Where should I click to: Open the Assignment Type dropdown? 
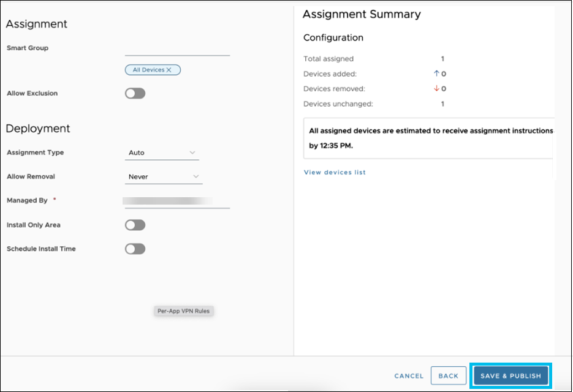pyautogui.click(x=162, y=153)
